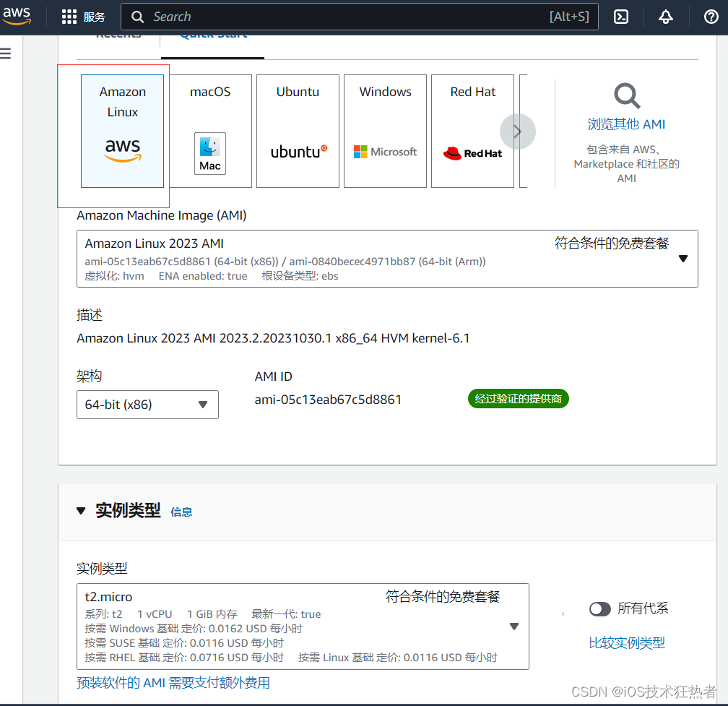Open the 浏览其他 AMI link

(626, 124)
